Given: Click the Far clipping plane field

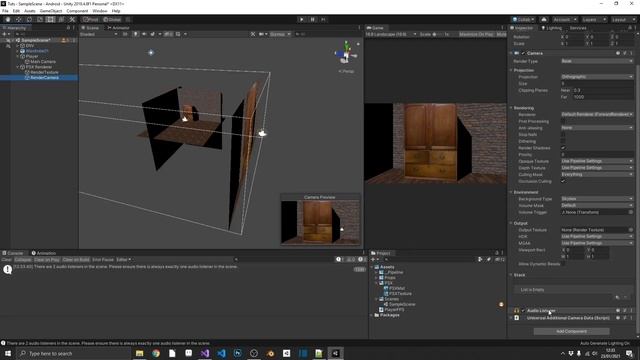Looking at the screenshot, I should pos(602,97).
